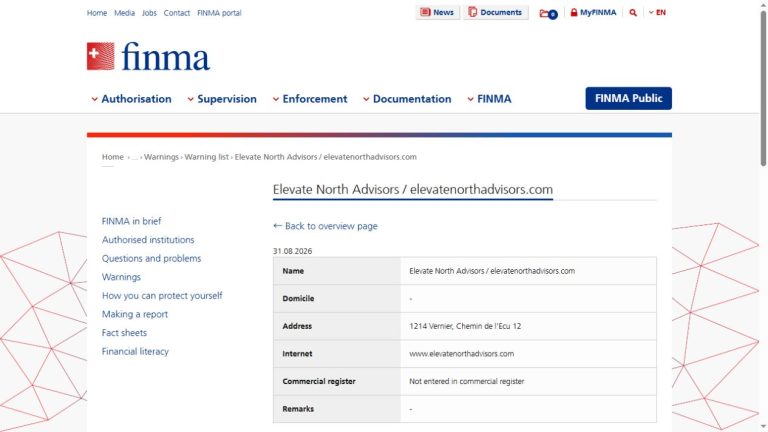768x432 pixels.
Task: Click www.elevatenorthadvisors.com internet value
Action: click(461, 354)
